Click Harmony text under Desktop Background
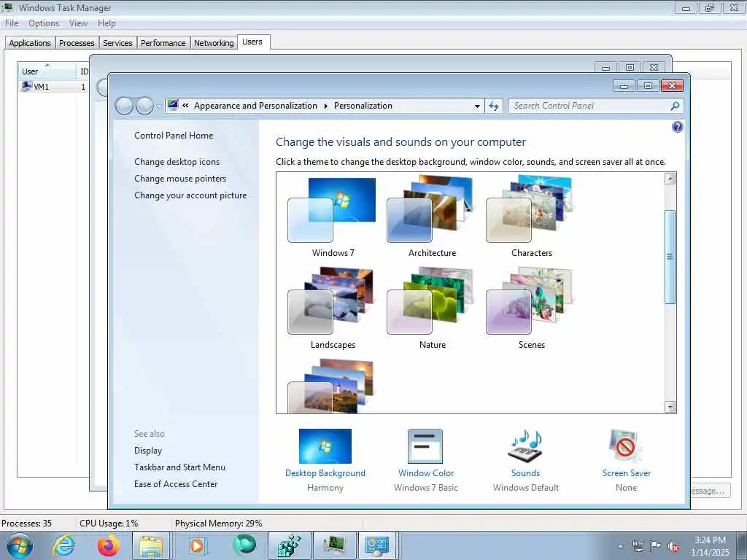747x560 pixels. tap(325, 488)
